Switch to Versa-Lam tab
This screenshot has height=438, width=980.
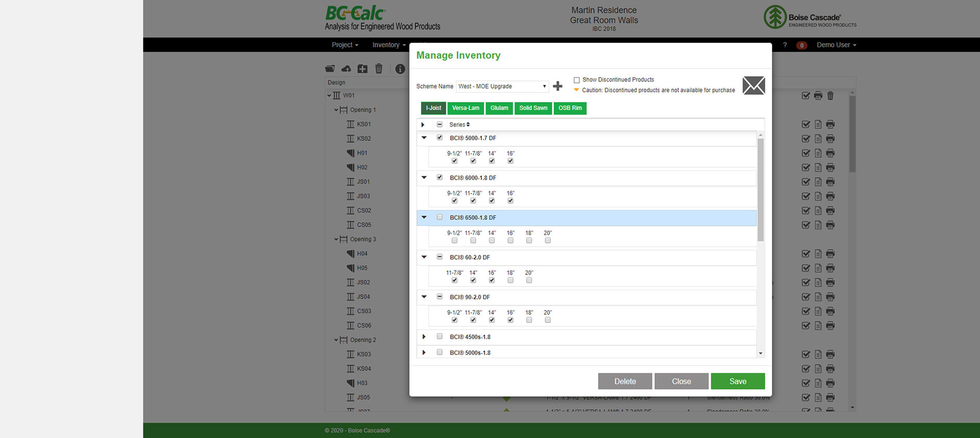click(466, 108)
